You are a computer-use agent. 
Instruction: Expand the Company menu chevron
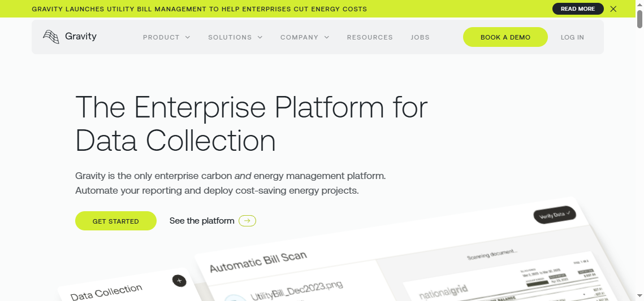click(327, 37)
